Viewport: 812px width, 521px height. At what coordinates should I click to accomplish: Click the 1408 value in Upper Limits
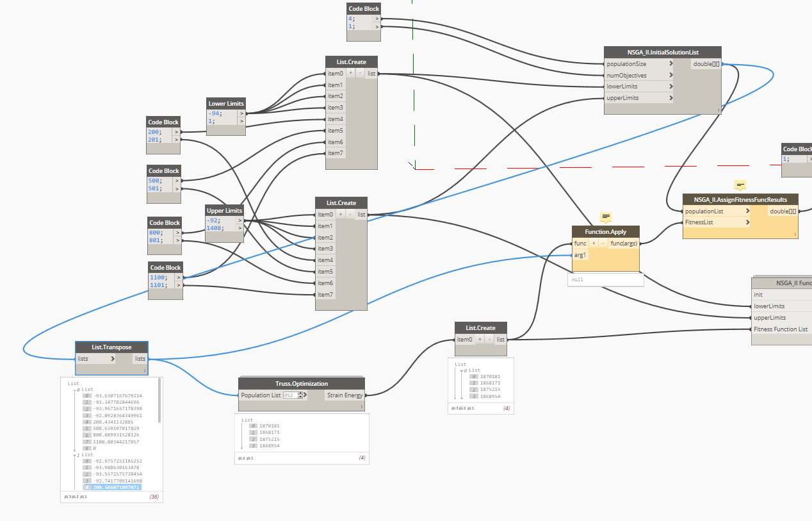point(215,227)
